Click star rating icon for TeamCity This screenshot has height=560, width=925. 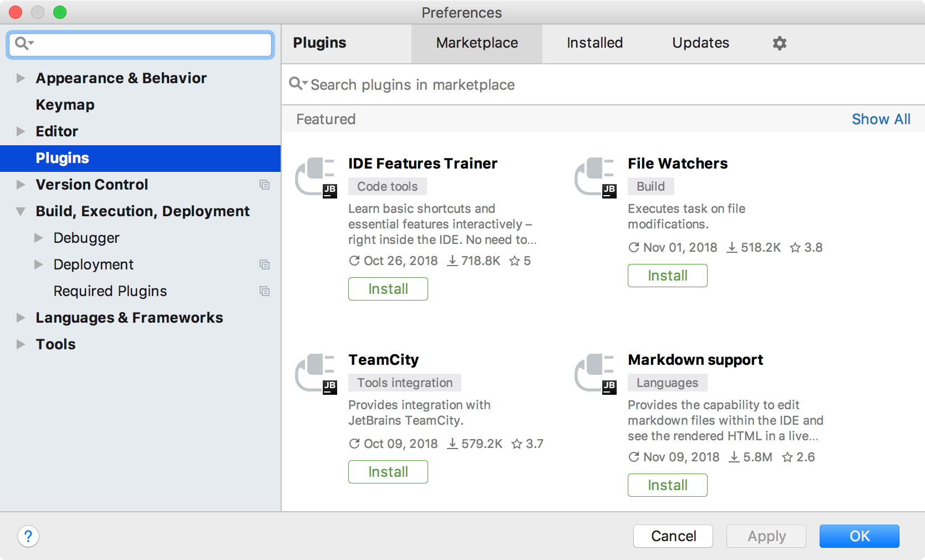[517, 444]
